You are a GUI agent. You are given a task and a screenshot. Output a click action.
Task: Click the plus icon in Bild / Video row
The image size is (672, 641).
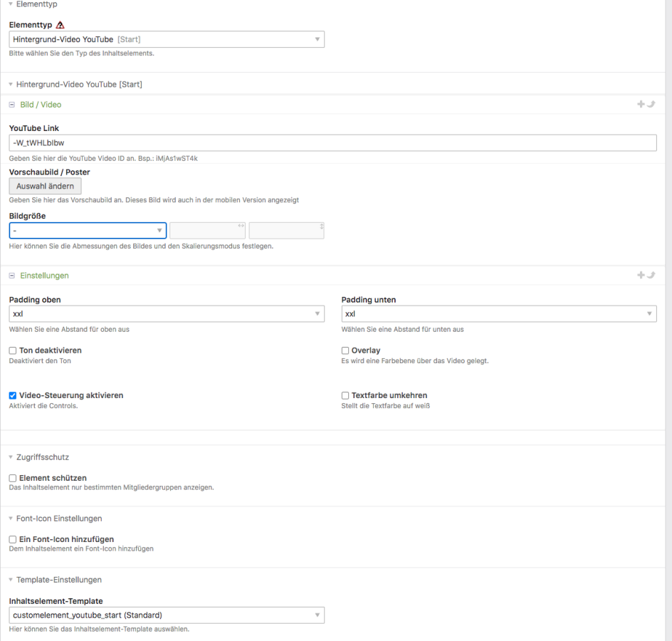point(641,105)
